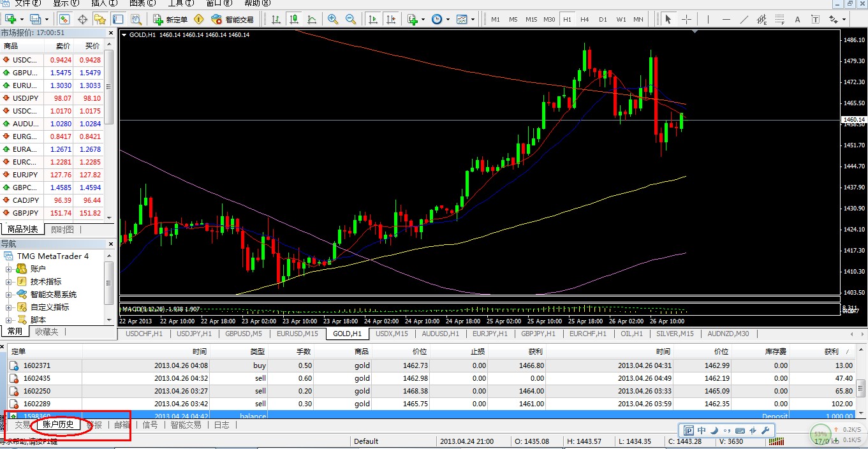
Task: Open the 账户历史 terminal tab
Action: tap(58, 425)
